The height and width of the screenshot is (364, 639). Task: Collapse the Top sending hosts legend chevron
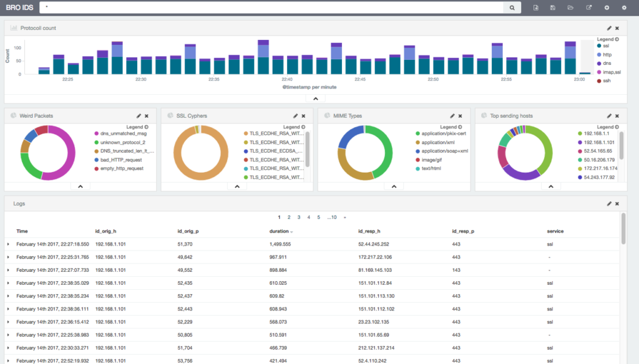[551, 185]
